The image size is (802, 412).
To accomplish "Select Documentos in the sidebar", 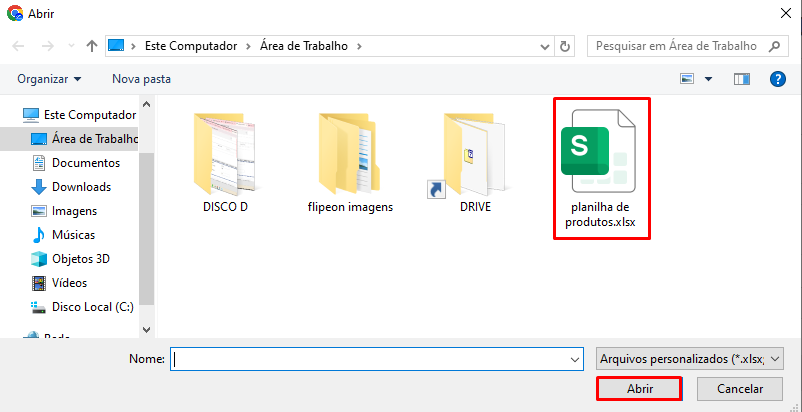I will click(x=85, y=163).
